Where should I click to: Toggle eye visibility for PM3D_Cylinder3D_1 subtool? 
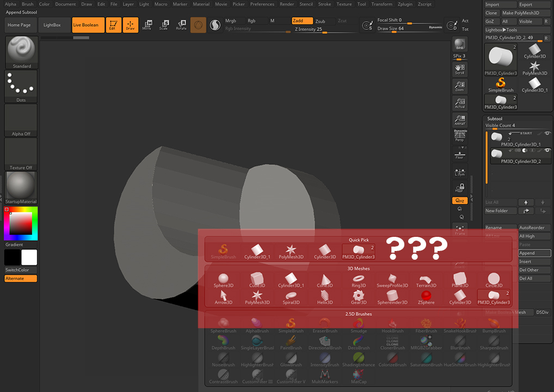click(547, 133)
